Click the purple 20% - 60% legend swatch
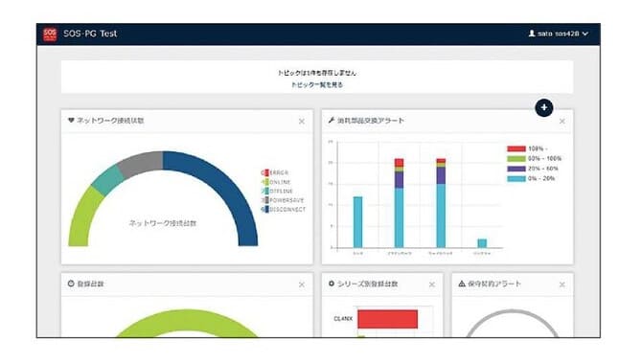The image size is (642, 364). coord(516,169)
